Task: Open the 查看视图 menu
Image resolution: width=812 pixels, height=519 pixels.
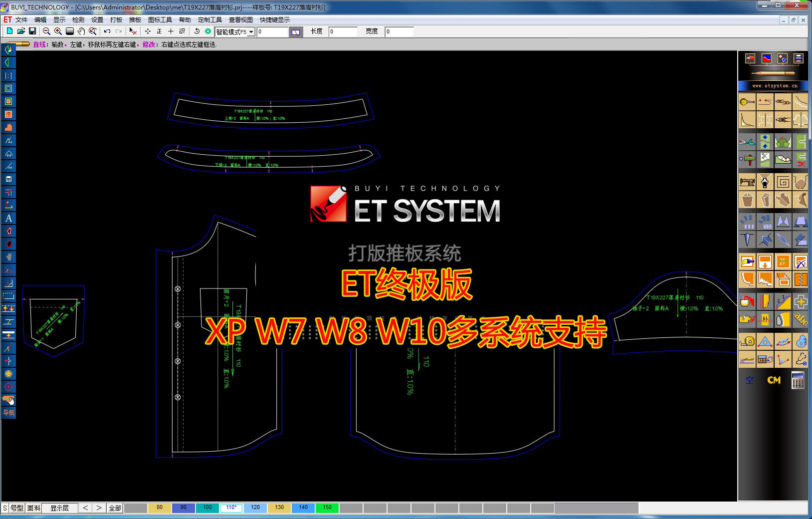Action: click(241, 20)
